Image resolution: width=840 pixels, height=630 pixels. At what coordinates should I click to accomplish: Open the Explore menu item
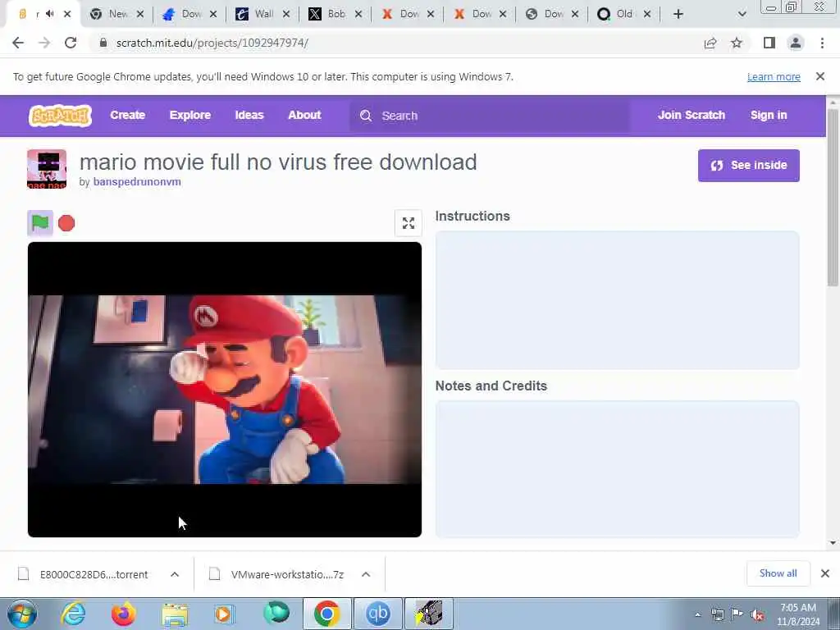(190, 115)
